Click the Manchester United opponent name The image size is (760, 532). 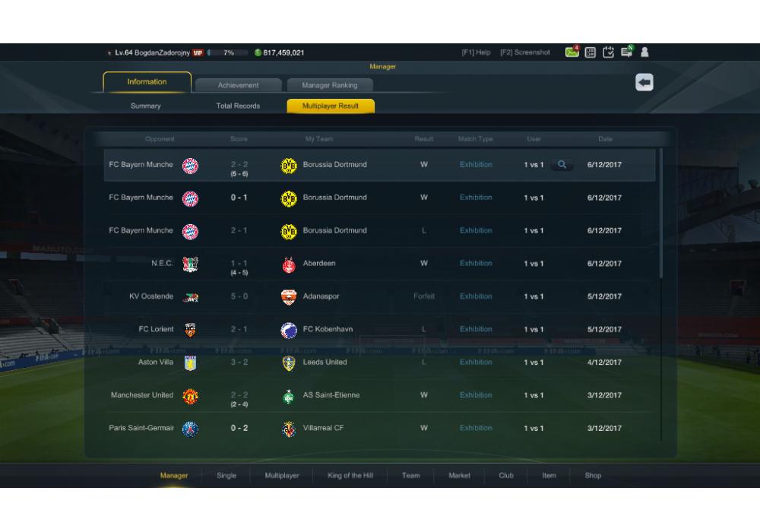141,395
